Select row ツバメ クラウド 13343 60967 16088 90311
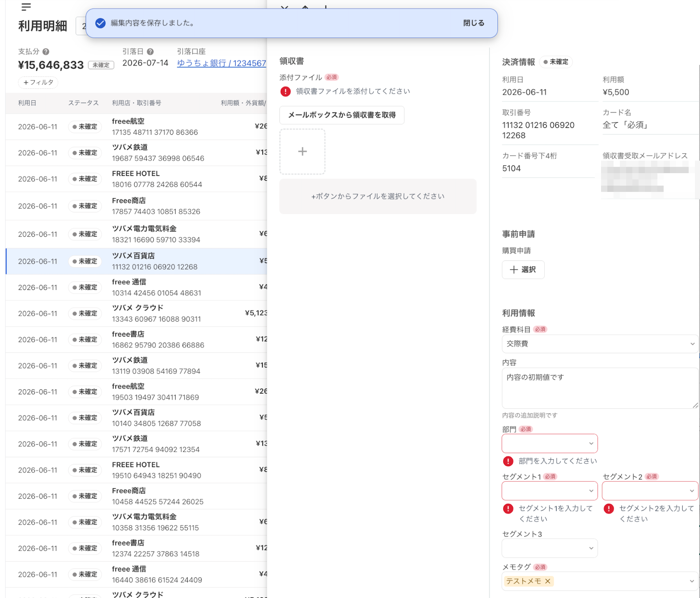This screenshot has width=700, height=598. click(136, 313)
